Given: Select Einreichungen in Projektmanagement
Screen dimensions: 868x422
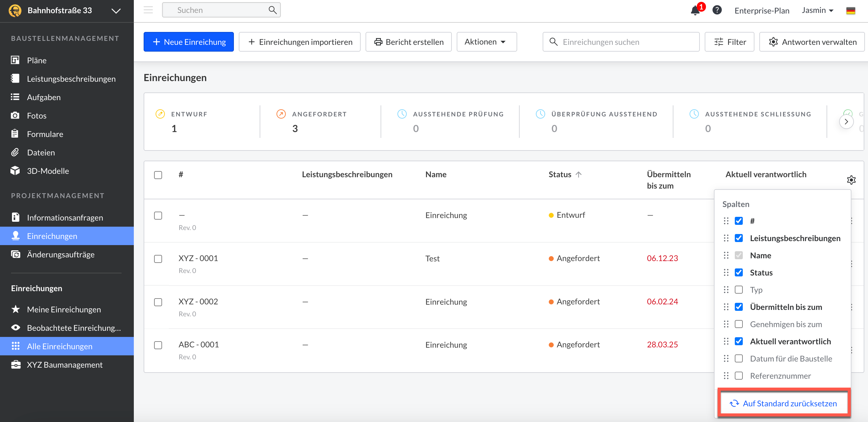Looking at the screenshot, I should 67,236.
